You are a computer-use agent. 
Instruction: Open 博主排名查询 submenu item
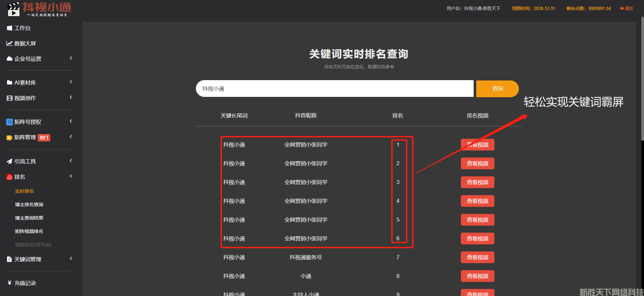pyautogui.click(x=29, y=204)
